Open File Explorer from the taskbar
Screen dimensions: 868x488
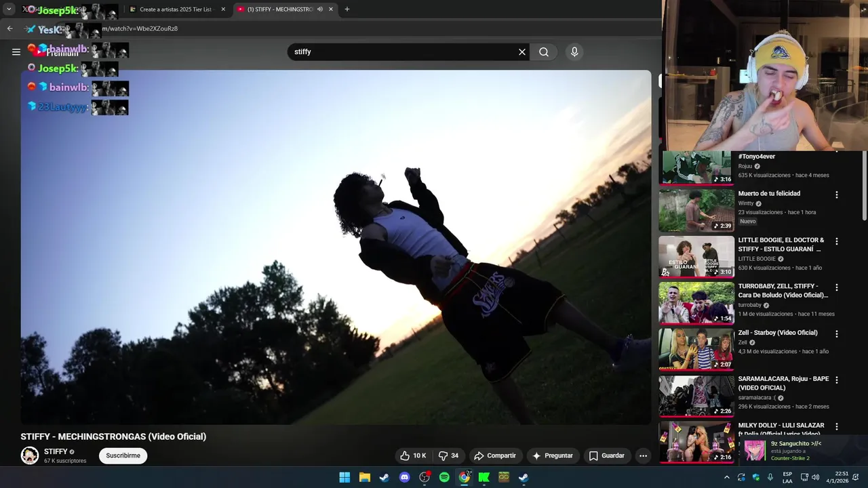[x=365, y=477]
